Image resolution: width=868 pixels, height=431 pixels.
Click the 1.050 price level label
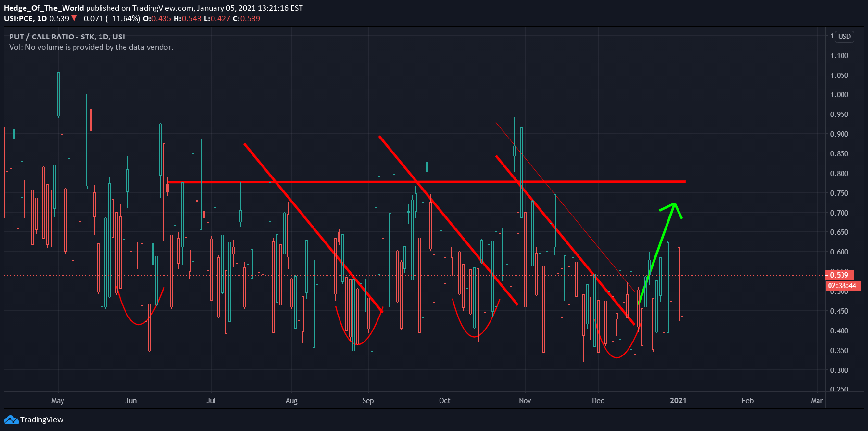(x=839, y=76)
